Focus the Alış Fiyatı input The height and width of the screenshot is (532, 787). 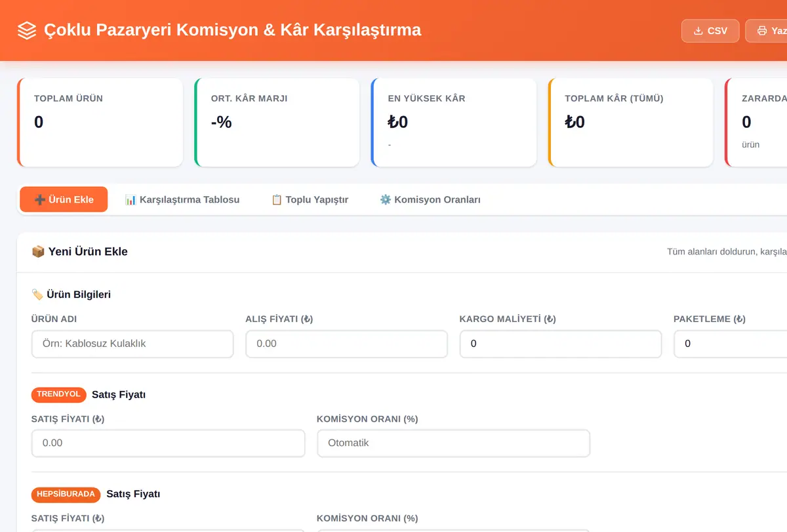pos(346,344)
